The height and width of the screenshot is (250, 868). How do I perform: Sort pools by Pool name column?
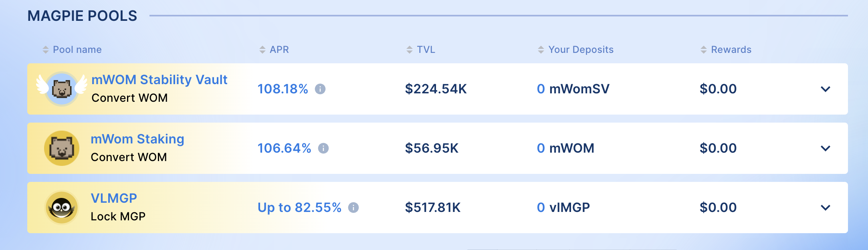pyautogui.click(x=72, y=50)
